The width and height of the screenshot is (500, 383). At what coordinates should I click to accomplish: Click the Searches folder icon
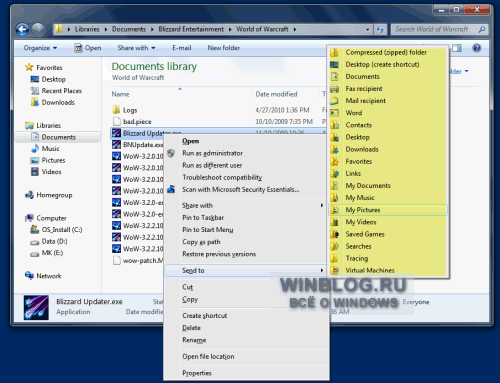(334, 246)
